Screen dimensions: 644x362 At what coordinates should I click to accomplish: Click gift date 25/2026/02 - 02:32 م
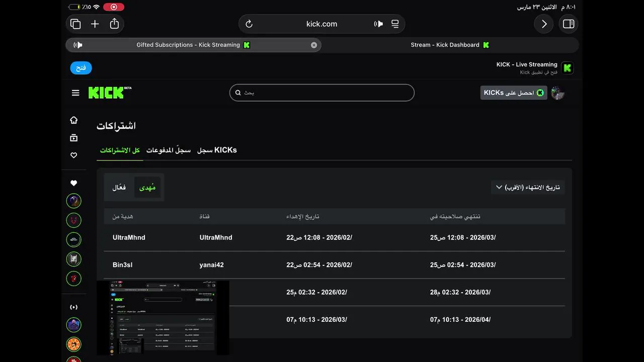coord(317,292)
